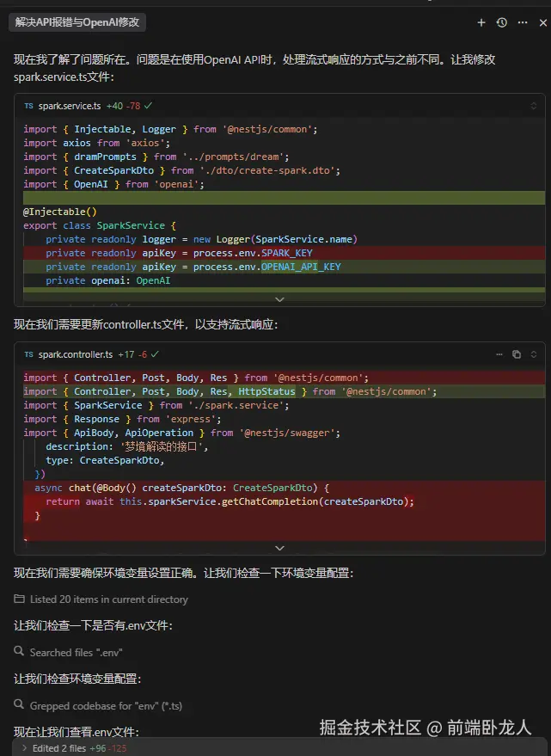The height and width of the screenshot is (756, 551).
Task: Click search icon beside Searched files ".env"
Action: 19,651
